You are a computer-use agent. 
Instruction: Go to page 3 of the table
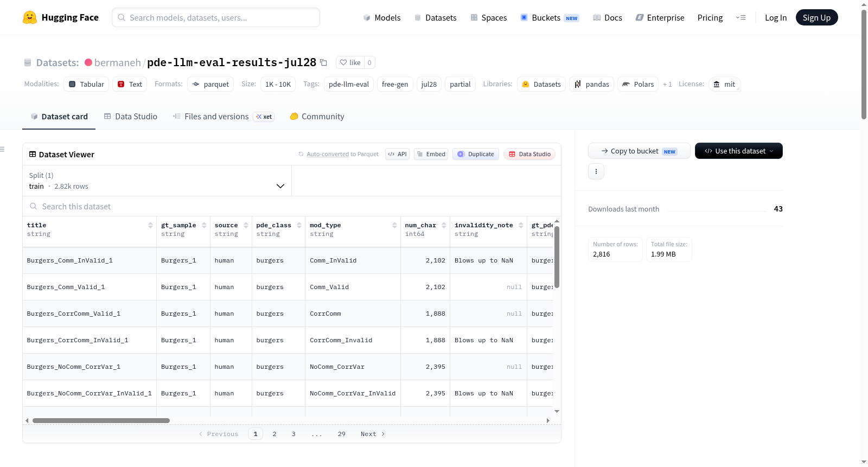[293, 434]
